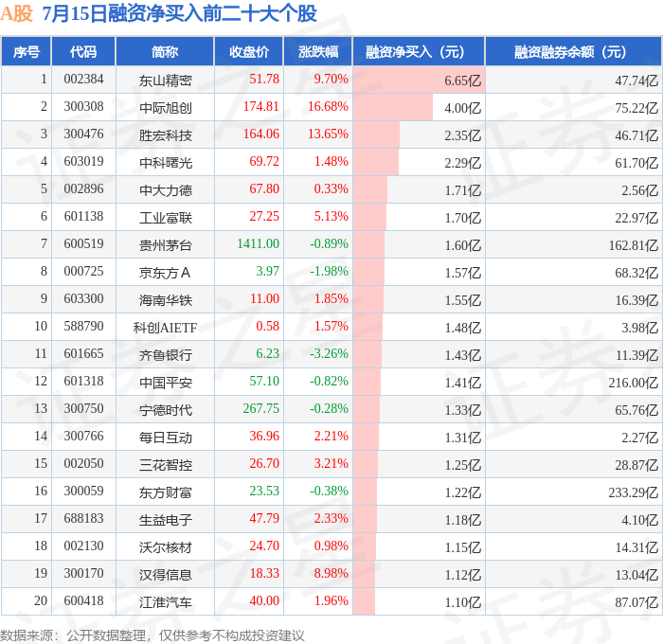Viewport: 663px width, 644px height.
Task: Click the 收盘价 column header
Action: (x=249, y=51)
